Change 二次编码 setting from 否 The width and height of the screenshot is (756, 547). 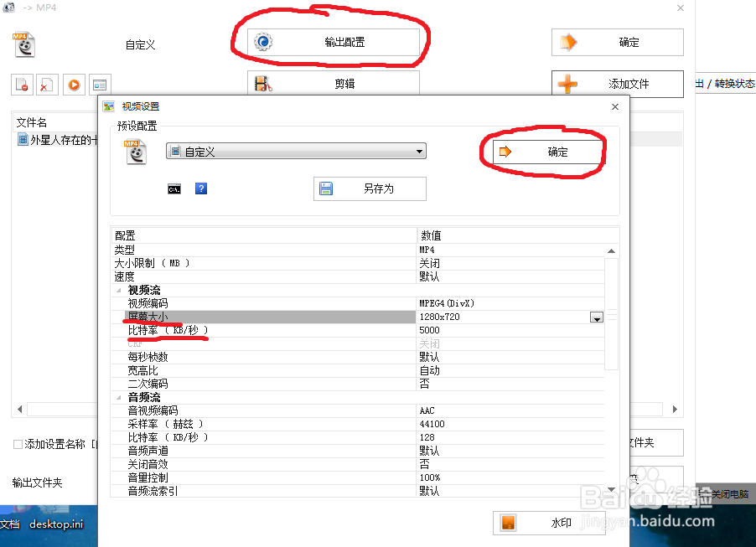pos(469,383)
